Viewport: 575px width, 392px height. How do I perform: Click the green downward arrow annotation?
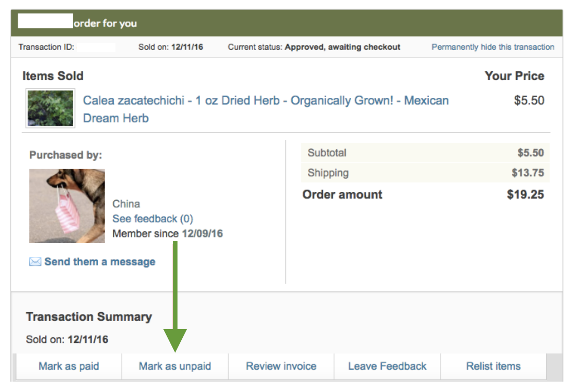tap(175, 297)
